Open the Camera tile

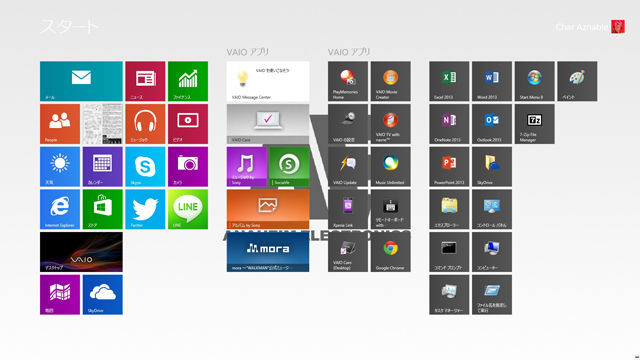coord(188,167)
